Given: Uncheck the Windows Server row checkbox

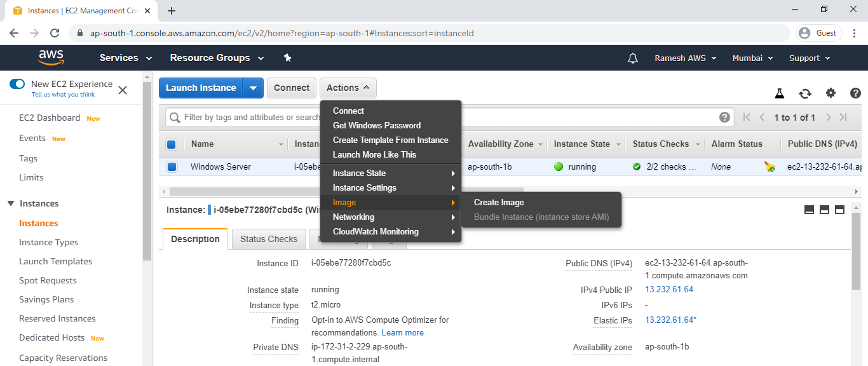Looking at the screenshot, I should coord(172,167).
